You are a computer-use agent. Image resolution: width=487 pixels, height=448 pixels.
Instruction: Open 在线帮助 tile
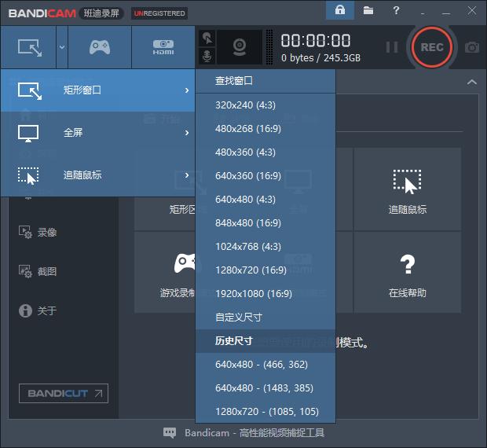(407, 273)
